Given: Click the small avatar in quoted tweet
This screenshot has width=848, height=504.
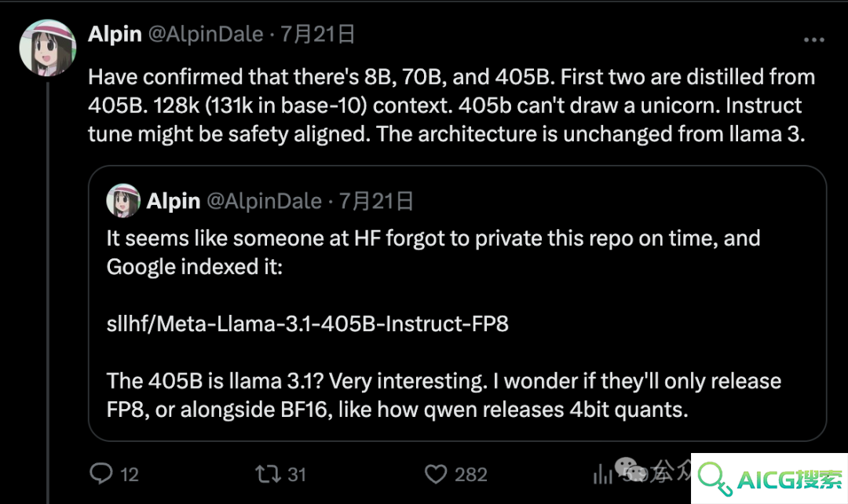Looking at the screenshot, I should point(123,201).
